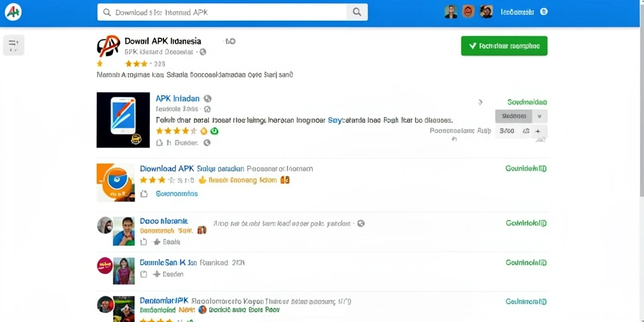Open the left sidebar filter menu icon
Viewport: 644px width, 322px height.
14,45
